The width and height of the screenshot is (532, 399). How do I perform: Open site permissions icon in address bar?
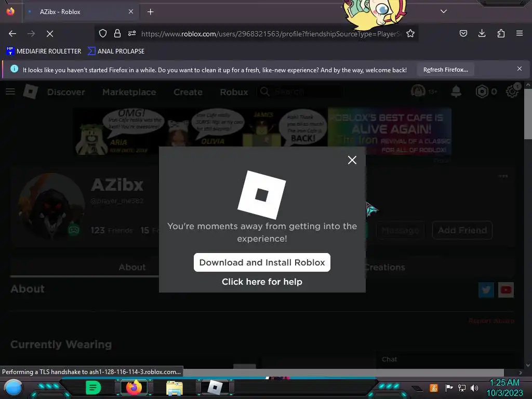132,33
